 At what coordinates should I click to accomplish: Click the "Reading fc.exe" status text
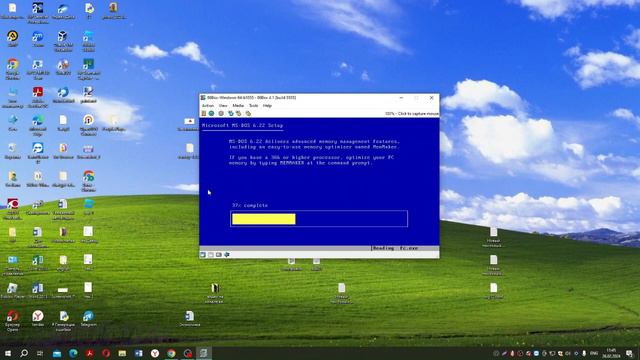tap(396, 248)
